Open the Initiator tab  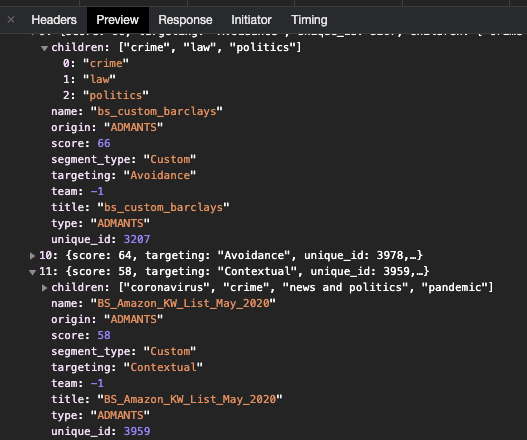pos(251,20)
